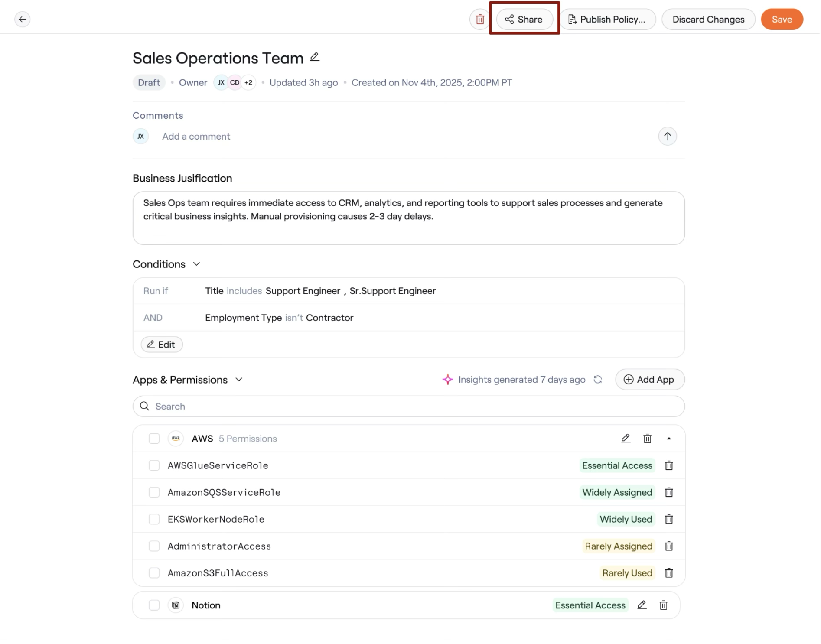The width and height of the screenshot is (821, 644).
Task: Edit the AWS app permissions
Action: 626,439
